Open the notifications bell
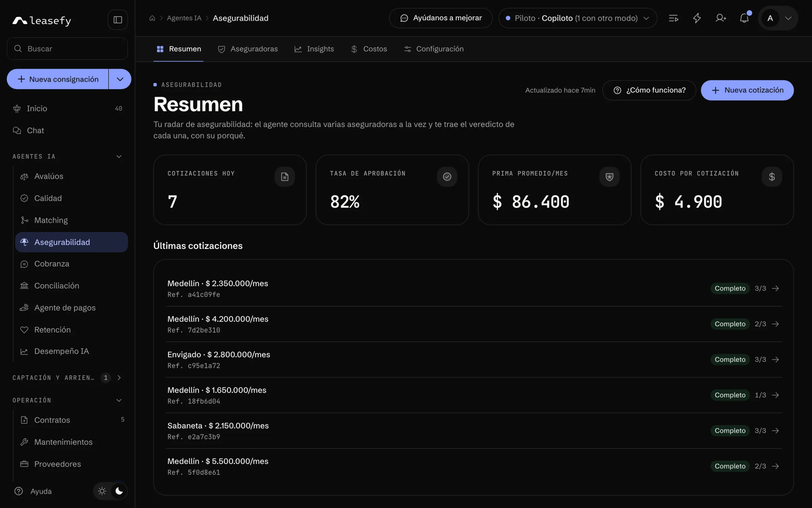The image size is (812, 508). pos(744,18)
